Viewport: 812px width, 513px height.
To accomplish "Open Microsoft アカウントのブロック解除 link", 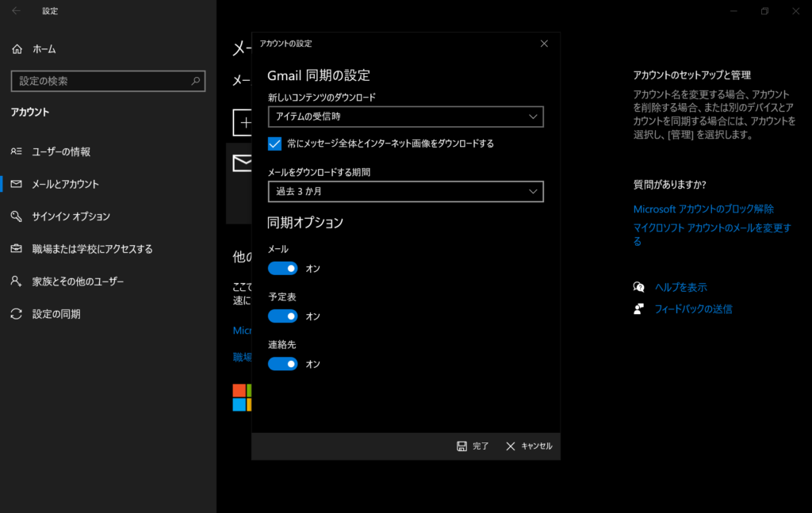I will pyautogui.click(x=703, y=209).
